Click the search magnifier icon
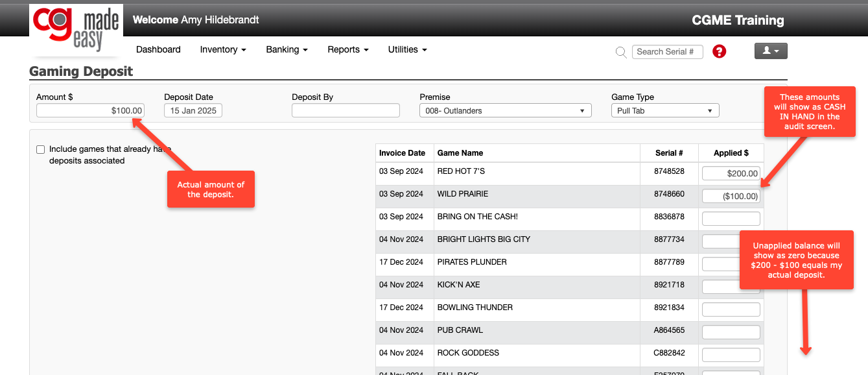868x375 pixels. [621, 52]
